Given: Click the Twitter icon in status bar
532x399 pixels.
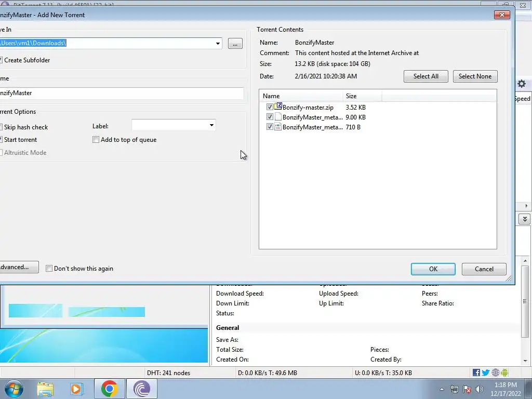Looking at the screenshot, I should [486, 373].
